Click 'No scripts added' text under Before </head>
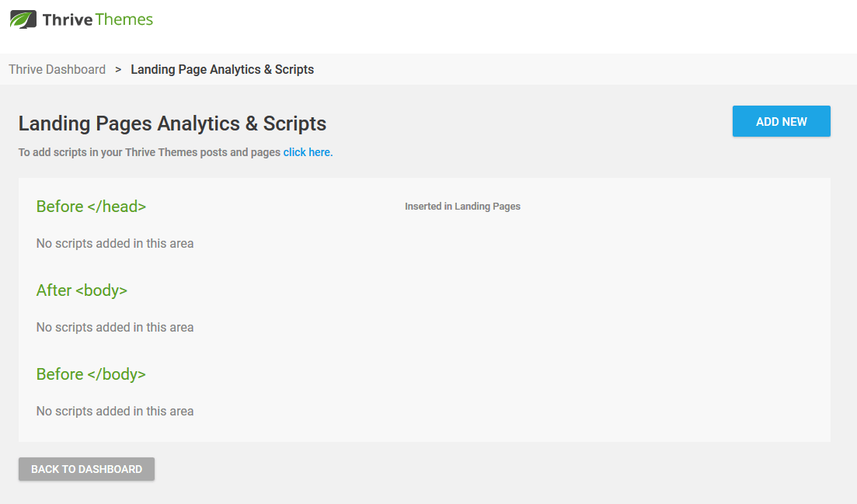Screen dimensions: 857x504 [115, 244]
